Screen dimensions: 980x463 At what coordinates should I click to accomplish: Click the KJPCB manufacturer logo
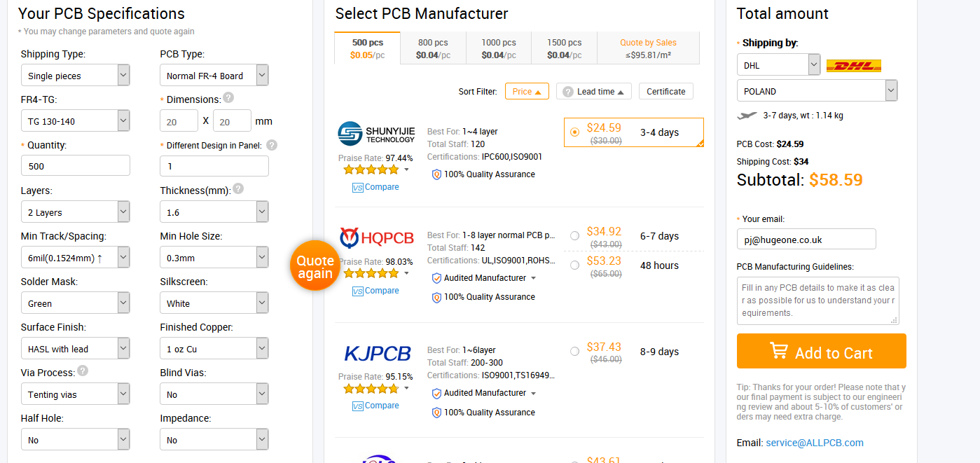pos(378,353)
